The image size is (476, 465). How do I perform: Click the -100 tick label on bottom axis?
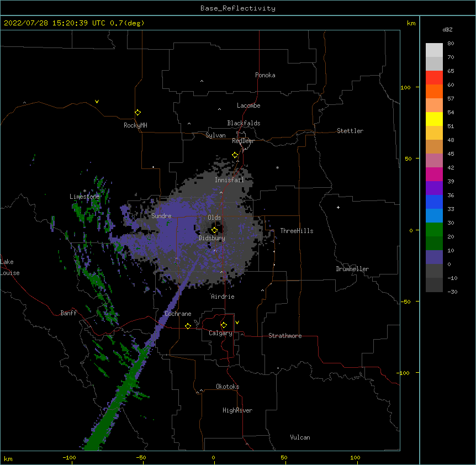[69, 457]
